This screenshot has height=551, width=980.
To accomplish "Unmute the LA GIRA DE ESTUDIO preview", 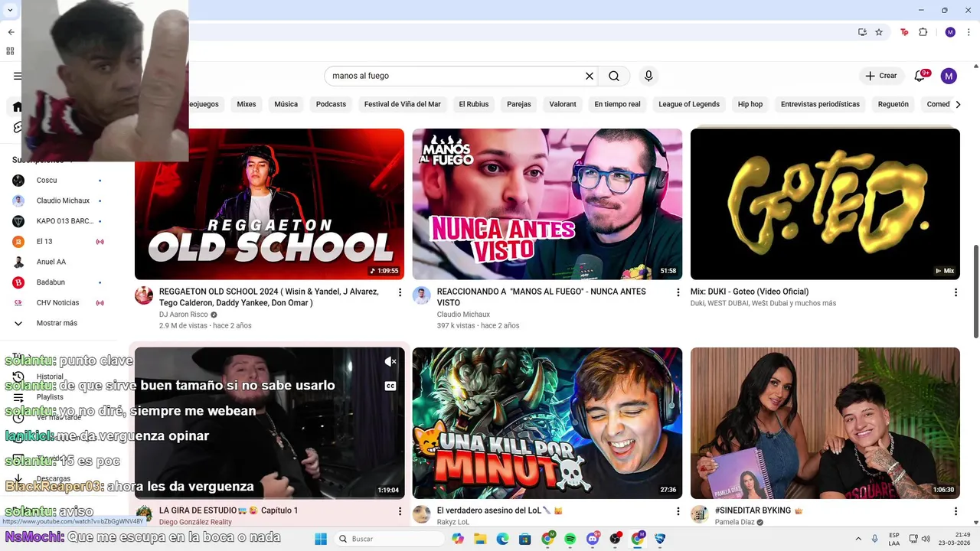I will [x=390, y=361].
